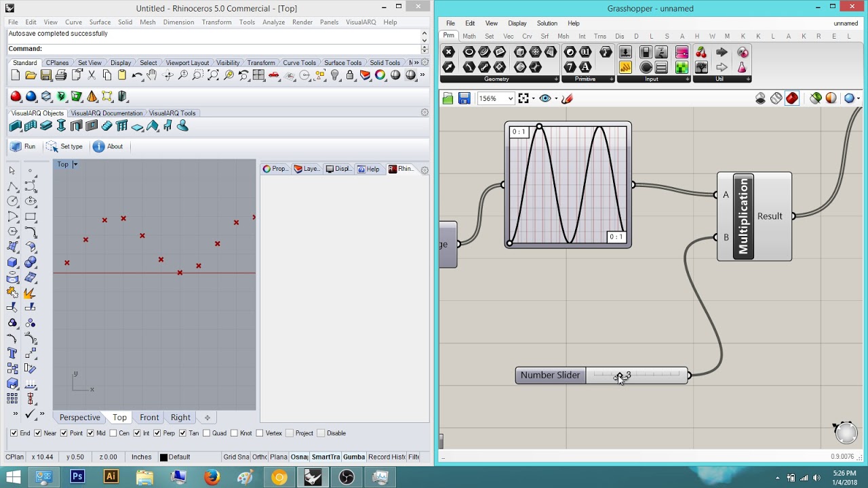Click the Undo arrow icon in Rhino
Screen dimensions: 868x488
137,75
